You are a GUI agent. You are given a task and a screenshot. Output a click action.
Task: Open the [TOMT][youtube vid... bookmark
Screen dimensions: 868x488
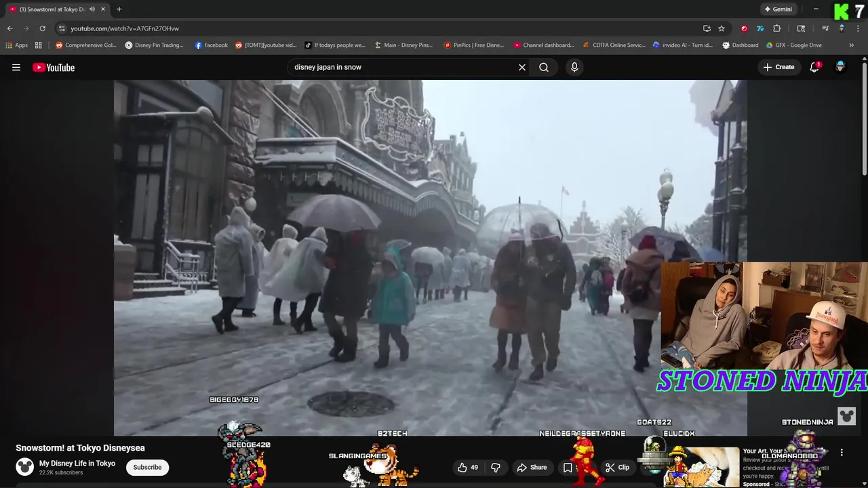click(266, 45)
